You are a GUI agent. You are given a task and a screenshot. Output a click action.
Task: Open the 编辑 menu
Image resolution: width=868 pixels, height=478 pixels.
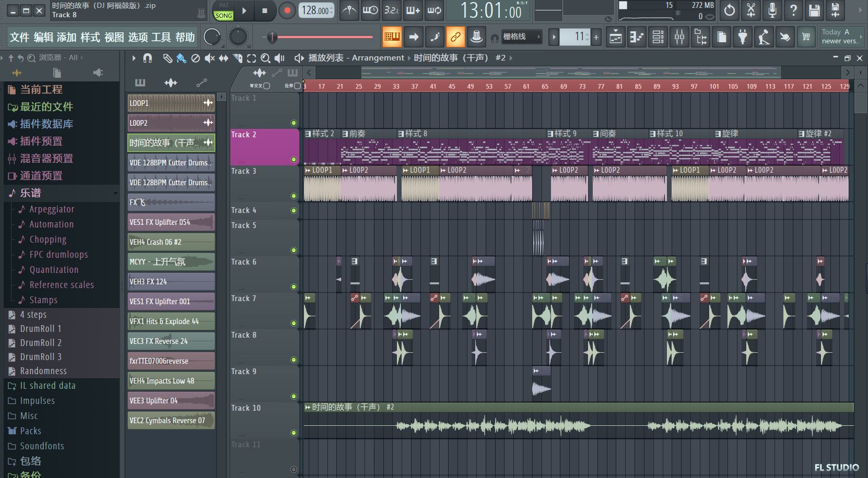click(43, 37)
